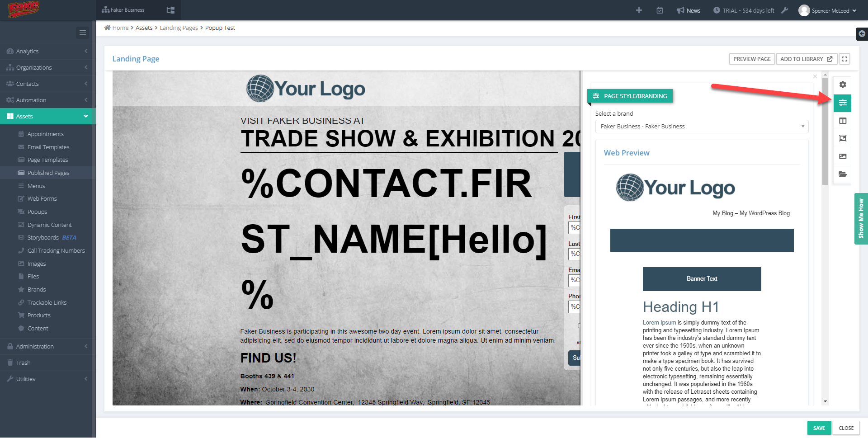The height and width of the screenshot is (438, 868).
Task: Open the calendar tasks icon in top bar
Action: click(660, 10)
